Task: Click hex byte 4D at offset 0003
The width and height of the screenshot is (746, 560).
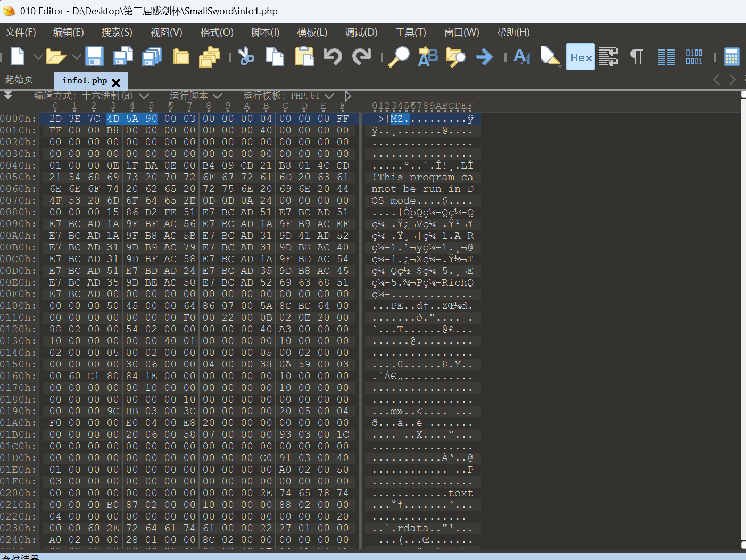Action: click(113, 119)
